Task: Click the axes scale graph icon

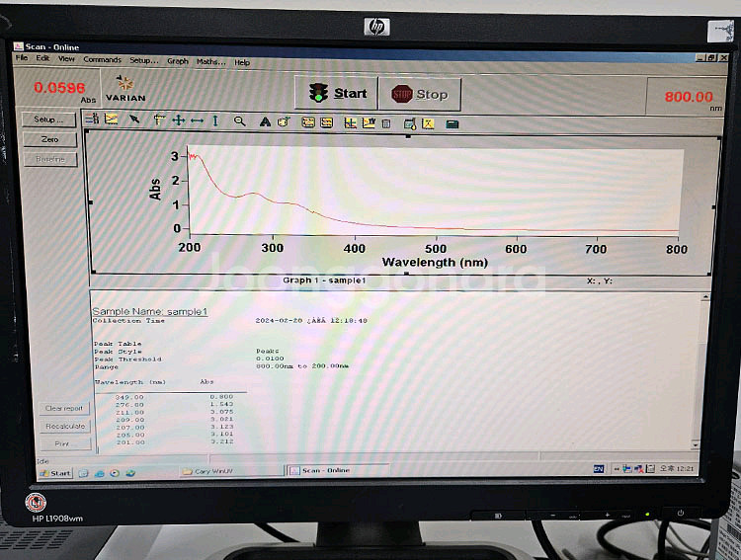Action: point(350,123)
